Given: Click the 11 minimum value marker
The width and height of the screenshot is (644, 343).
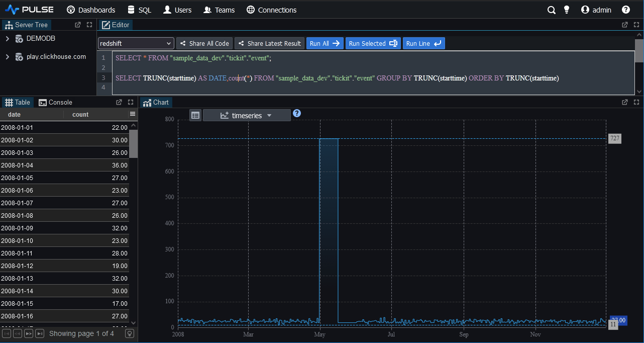Looking at the screenshot, I should [613, 325].
